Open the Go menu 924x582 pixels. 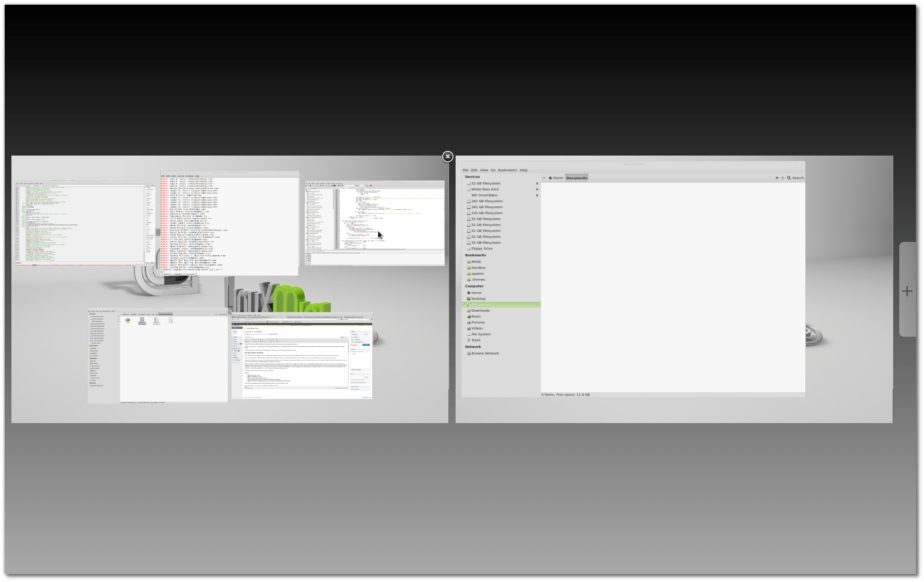coord(493,170)
